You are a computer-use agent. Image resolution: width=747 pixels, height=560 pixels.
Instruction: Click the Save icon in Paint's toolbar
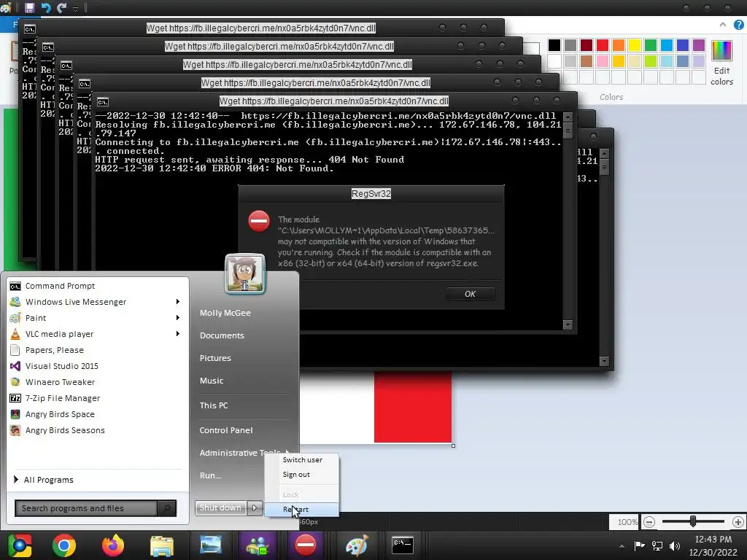pos(29,7)
